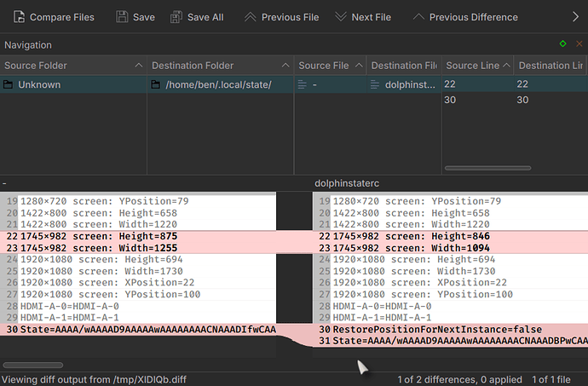Expand the toolbar overflow chevron
The image size is (588, 386).
tap(577, 17)
